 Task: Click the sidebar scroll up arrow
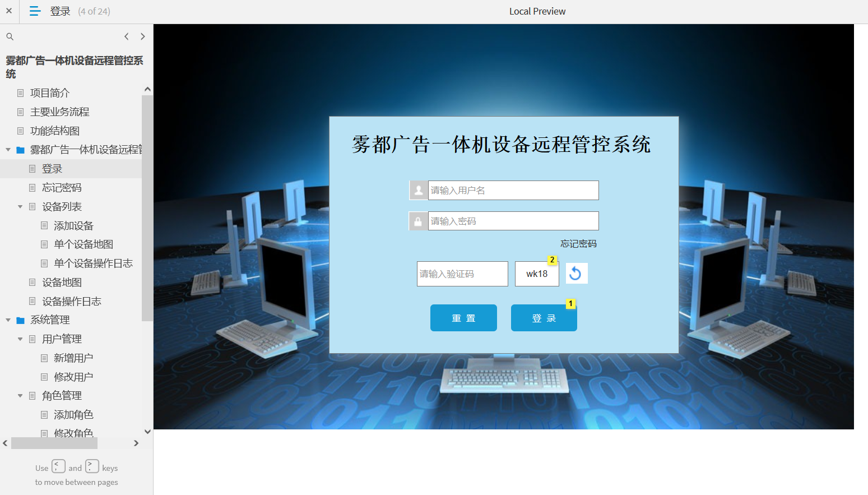(x=147, y=89)
